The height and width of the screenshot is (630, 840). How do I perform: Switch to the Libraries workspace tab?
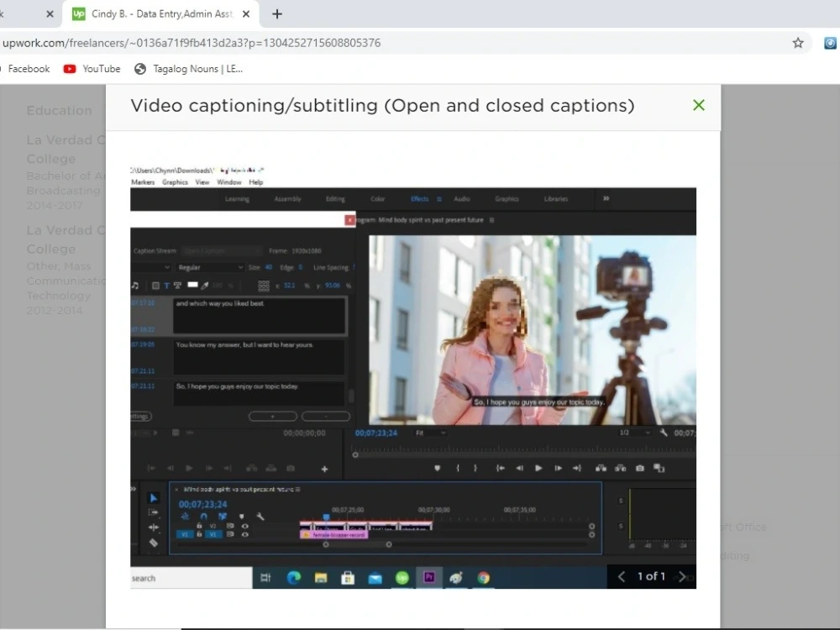tap(555, 199)
